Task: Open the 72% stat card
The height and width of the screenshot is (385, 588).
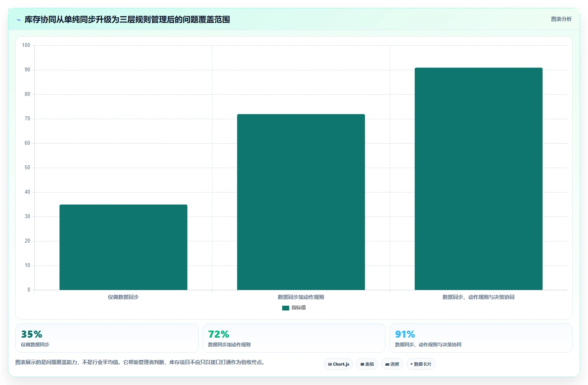Action: [x=294, y=338]
